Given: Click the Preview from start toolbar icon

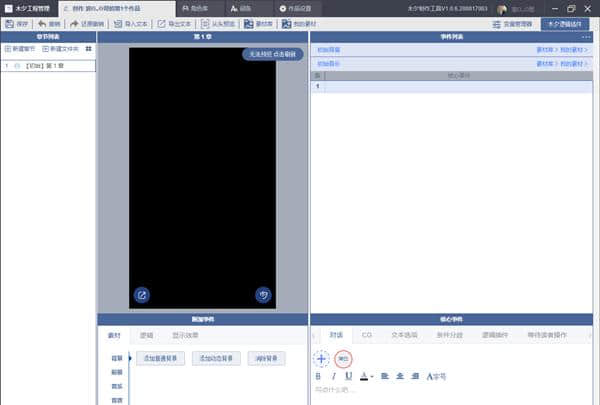Looking at the screenshot, I should (205, 24).
